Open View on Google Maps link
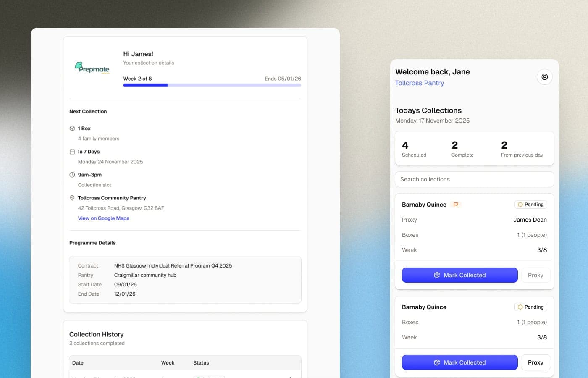 coord(104,218)
